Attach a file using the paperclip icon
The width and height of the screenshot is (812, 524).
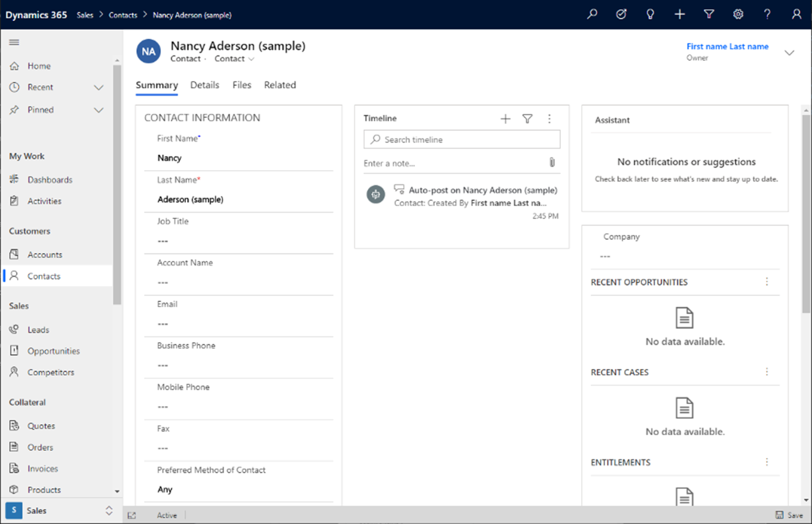click(552, 162)
